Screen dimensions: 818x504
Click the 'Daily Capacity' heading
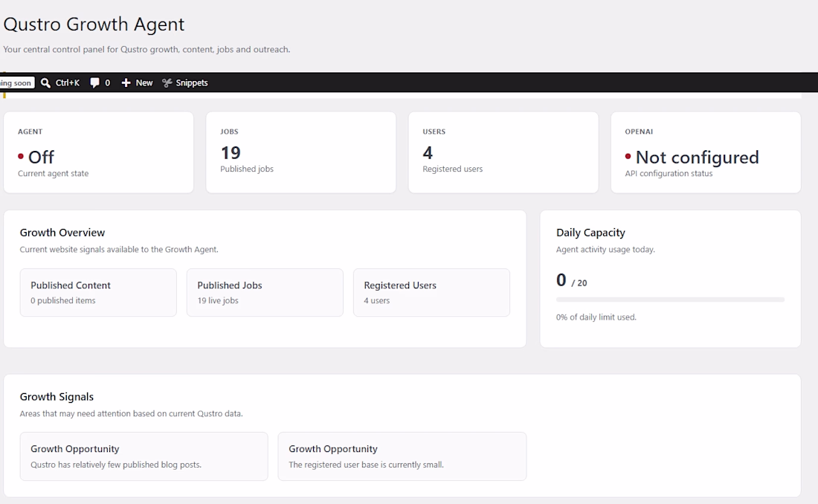click(x=590, y=233)
